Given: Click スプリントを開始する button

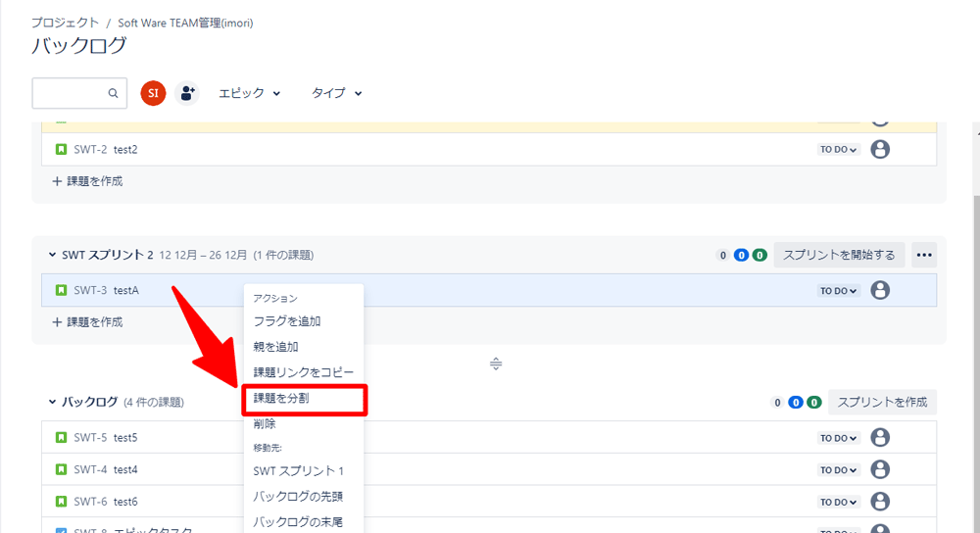Looking at the screenshot, I should [839, 255].
